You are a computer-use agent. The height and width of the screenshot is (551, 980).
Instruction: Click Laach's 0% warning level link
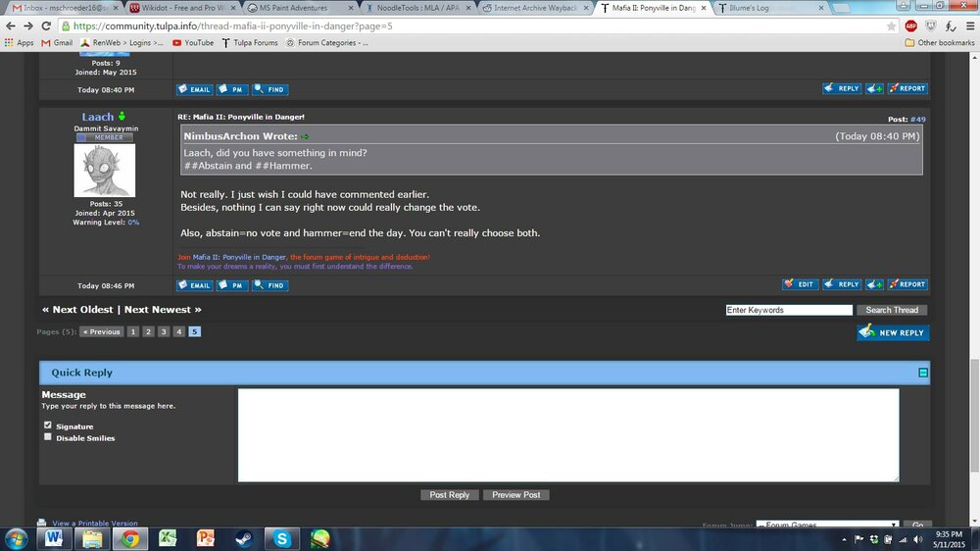click(133, 222)
